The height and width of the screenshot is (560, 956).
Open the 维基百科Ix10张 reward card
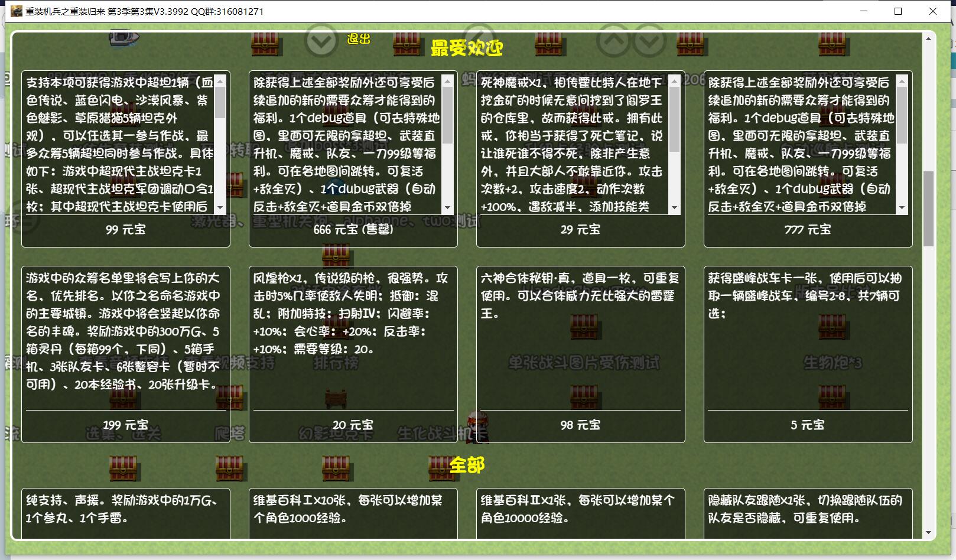pyautogui.click(x=353, y=513)
